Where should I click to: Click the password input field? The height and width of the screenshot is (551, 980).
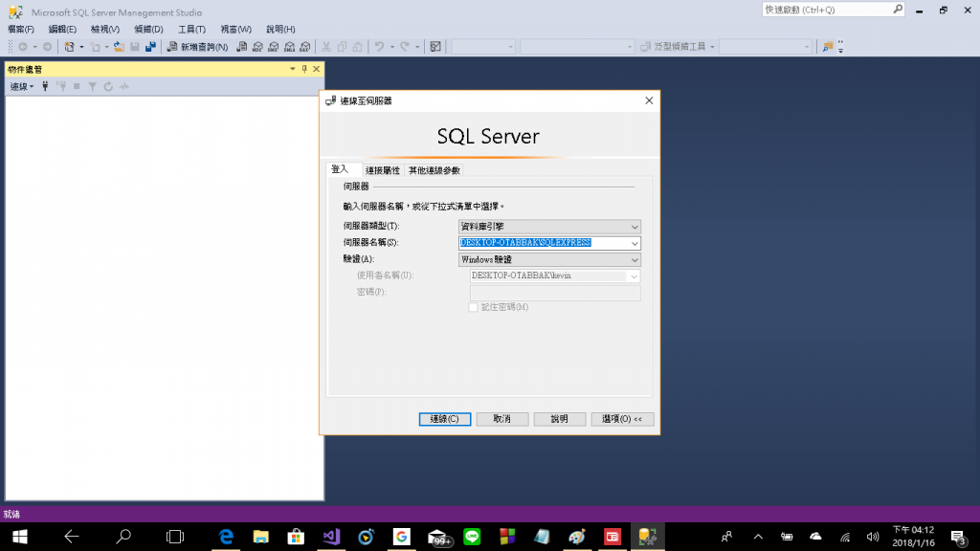pyautogui.click(x=555, y=293)
